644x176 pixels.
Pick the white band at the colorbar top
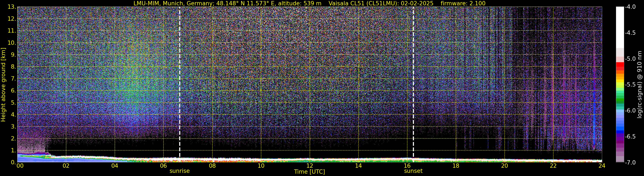620,27
